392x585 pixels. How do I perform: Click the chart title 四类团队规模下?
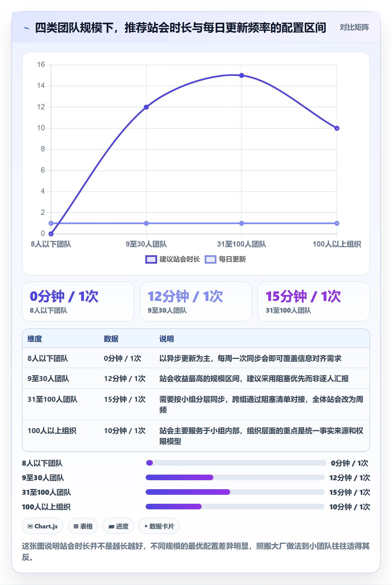(x=181, y=28)
